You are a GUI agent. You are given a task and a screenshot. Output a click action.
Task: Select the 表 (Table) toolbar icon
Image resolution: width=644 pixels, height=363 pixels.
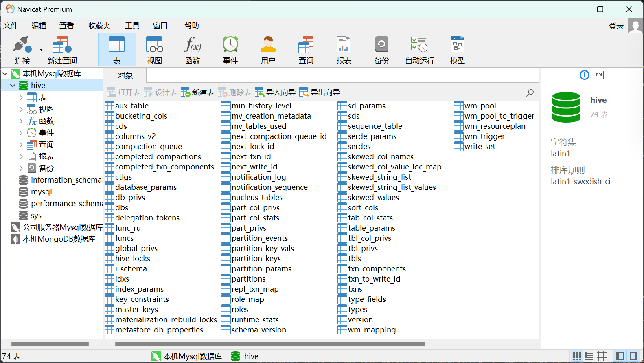117,50
